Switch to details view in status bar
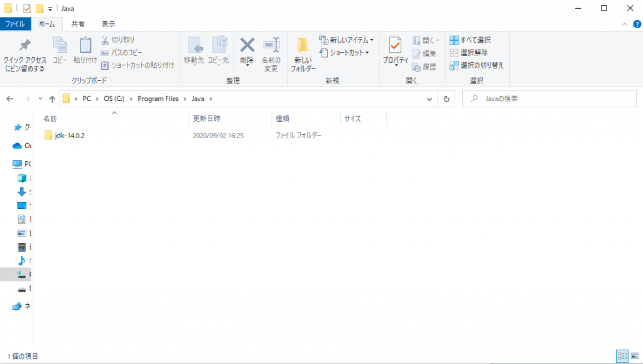Screen dimensions: 643x364 tap(622, 356)
